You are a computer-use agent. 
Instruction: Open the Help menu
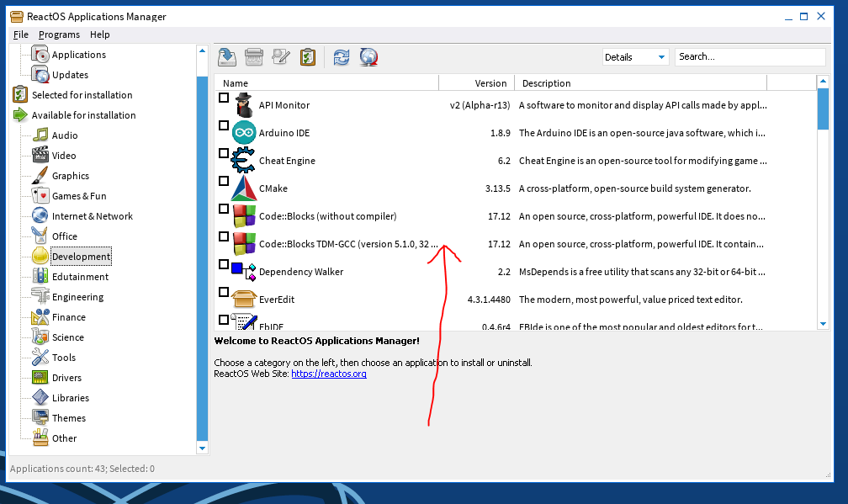click(x=99, y=34)
